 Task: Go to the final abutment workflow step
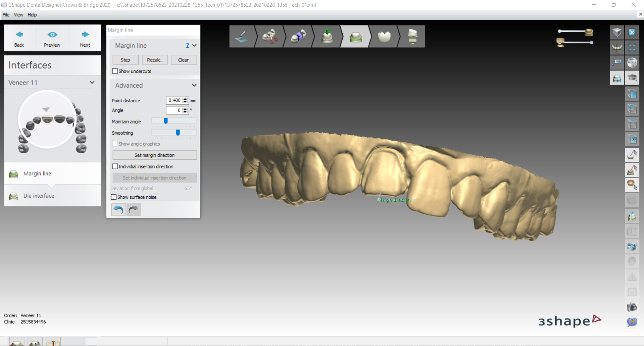click(x=412, y=36)
